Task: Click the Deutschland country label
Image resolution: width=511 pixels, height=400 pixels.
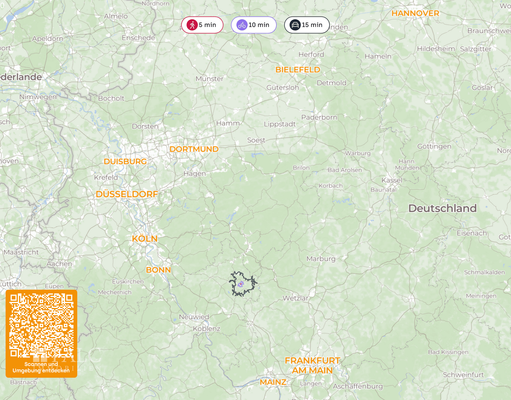Action: pos(442,208)
